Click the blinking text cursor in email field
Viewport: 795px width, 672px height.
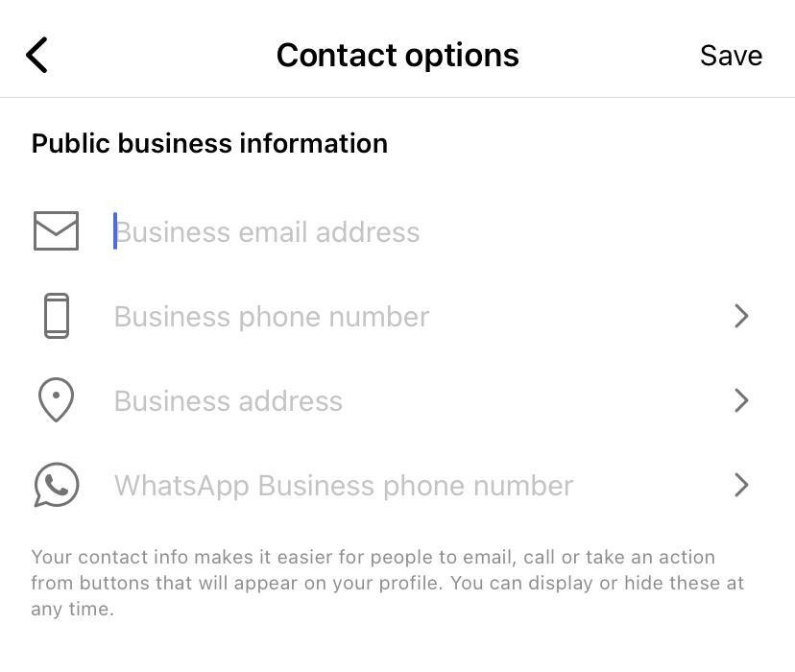click(x=115, y=231)
